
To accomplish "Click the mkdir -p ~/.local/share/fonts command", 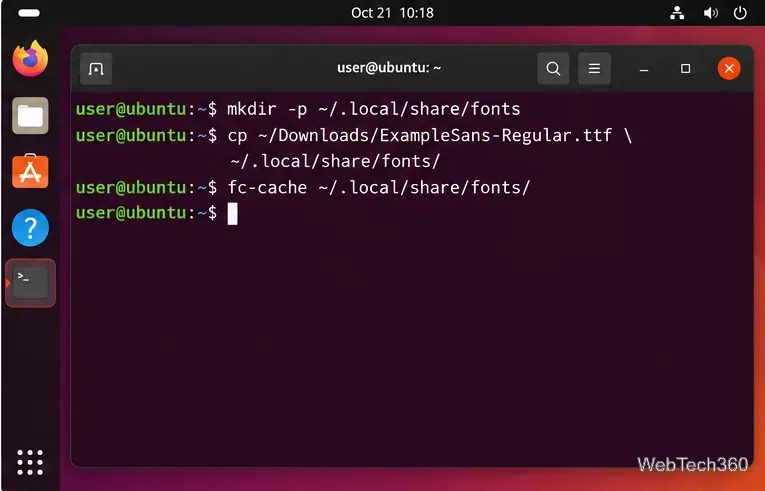I will coord(374,109).
